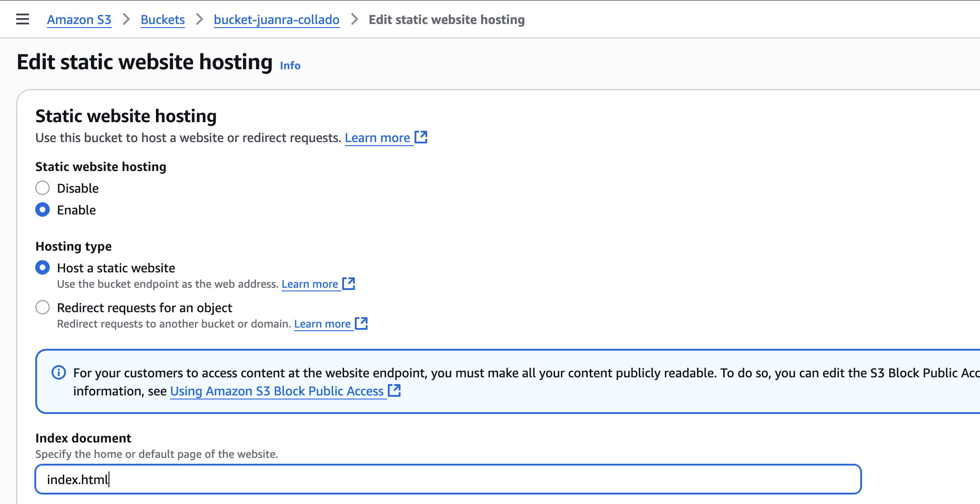Open Learn more about hosting a website

pos(377,138)
